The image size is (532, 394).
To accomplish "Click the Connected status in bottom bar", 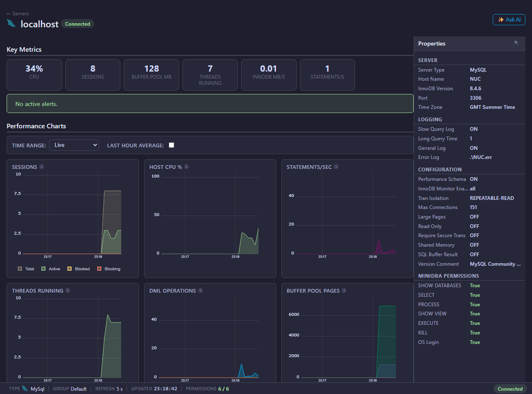I will pyautogui.click(x=510, y=389).
